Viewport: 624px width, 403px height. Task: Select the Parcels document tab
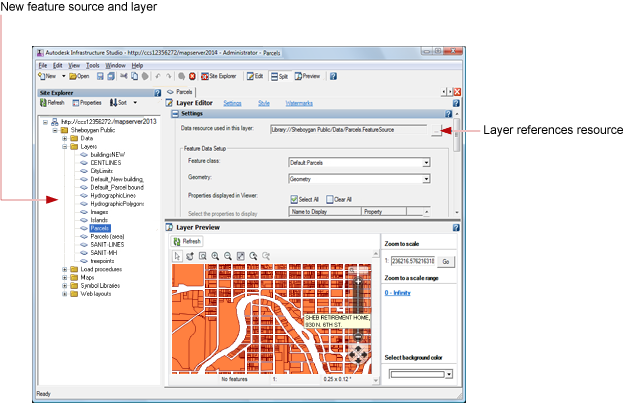[180, 92]
